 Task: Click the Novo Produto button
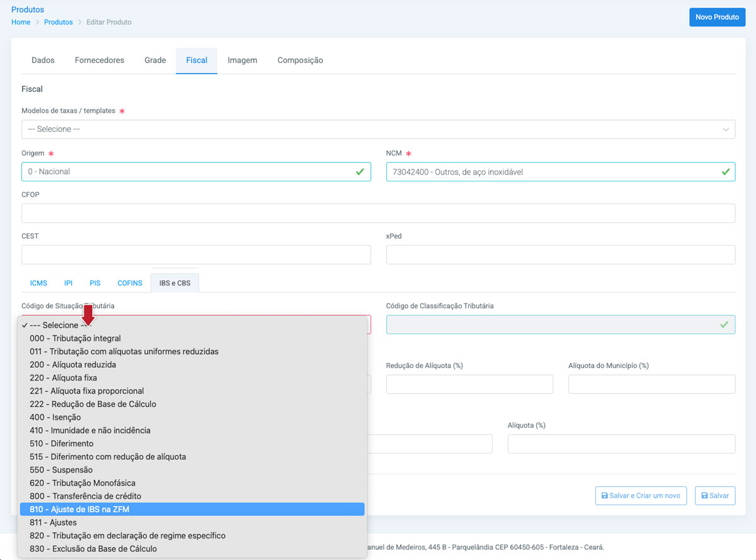(717, 17)
